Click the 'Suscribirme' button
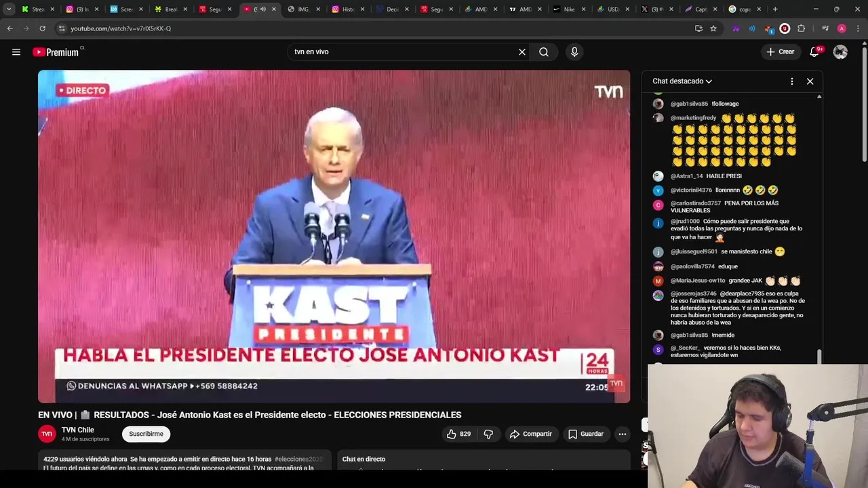 [146, 434]
